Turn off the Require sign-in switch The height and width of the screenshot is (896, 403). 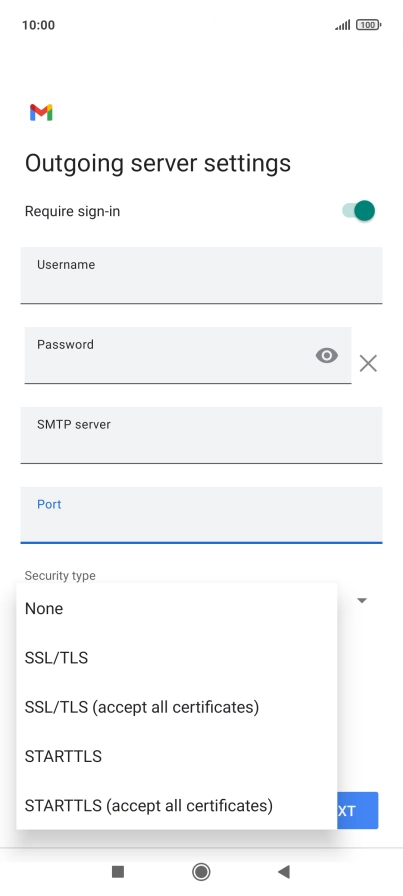358,210
